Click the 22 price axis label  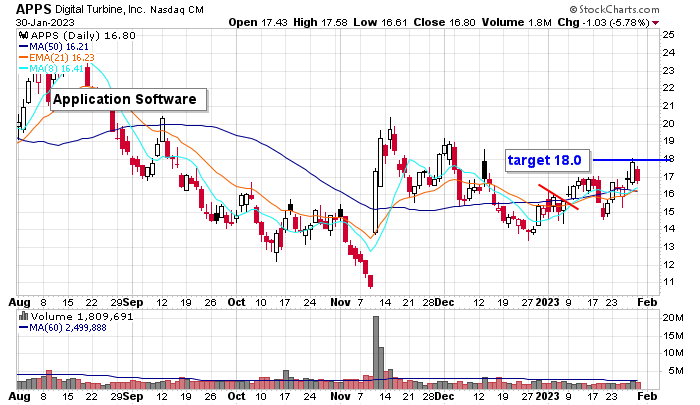[668, 88]
